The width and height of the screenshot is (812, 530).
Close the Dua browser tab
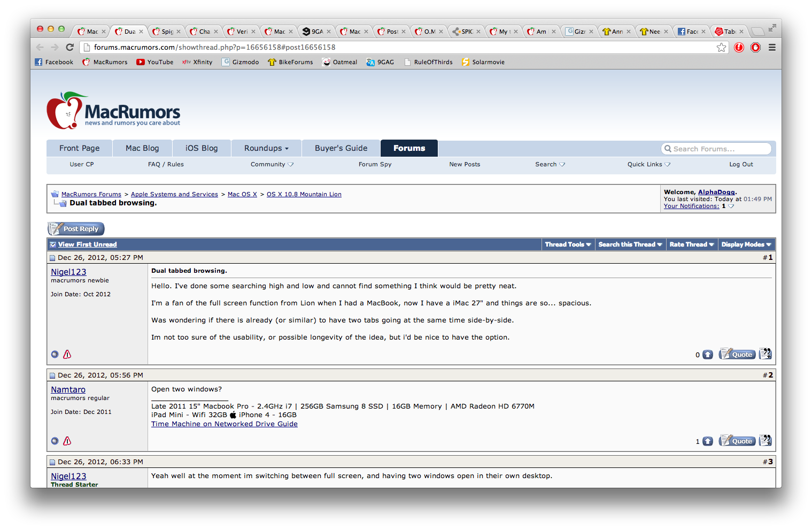[x=141, y=32]
